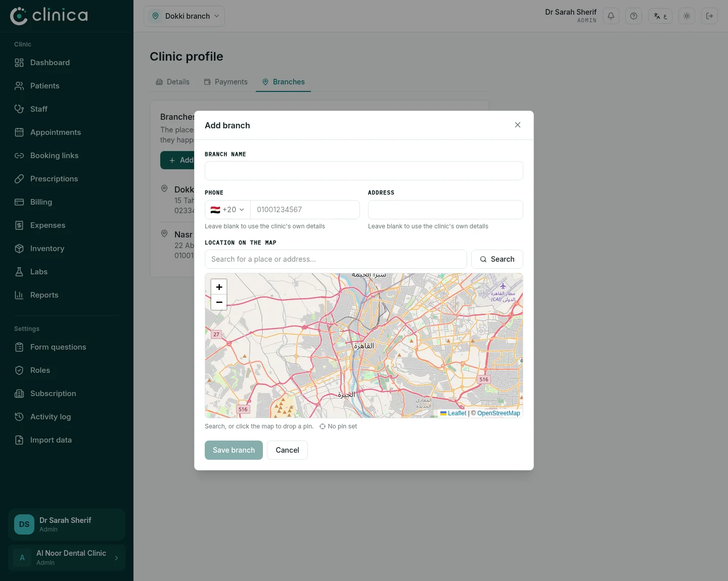Close the Add branch dialog with X
Screen dimensions: 728x581
click(518, 125)
